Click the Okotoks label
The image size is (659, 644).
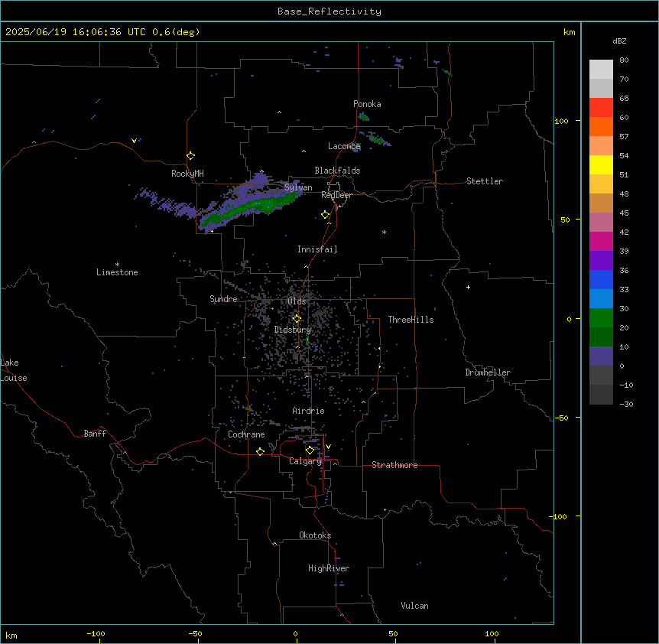(x=315, y=535)
